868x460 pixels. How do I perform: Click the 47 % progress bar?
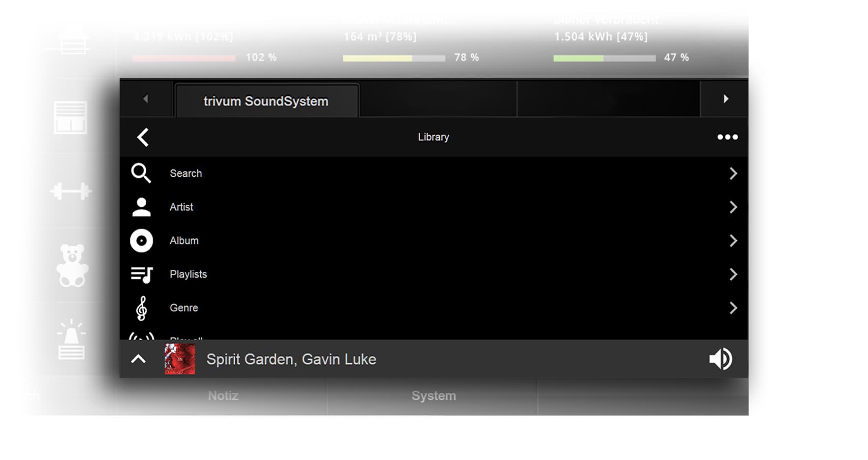pos(604,58)
